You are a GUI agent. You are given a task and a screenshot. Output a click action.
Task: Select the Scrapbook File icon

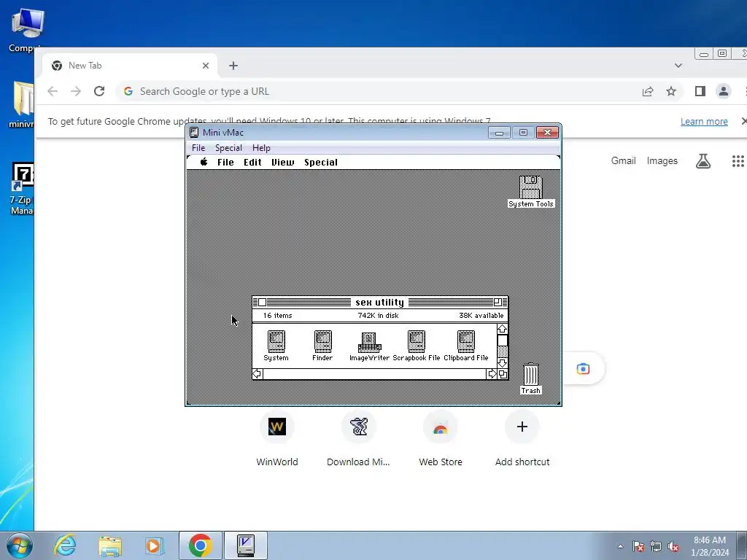tap(417, 342)
